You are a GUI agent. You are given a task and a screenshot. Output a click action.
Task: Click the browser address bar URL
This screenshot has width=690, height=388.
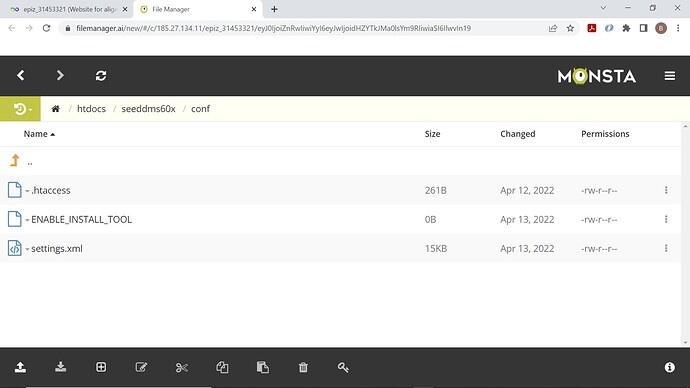tap(273, 28)
